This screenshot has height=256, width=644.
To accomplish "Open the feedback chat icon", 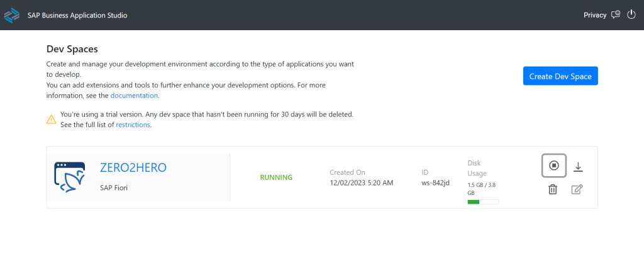I will [616, 14].
